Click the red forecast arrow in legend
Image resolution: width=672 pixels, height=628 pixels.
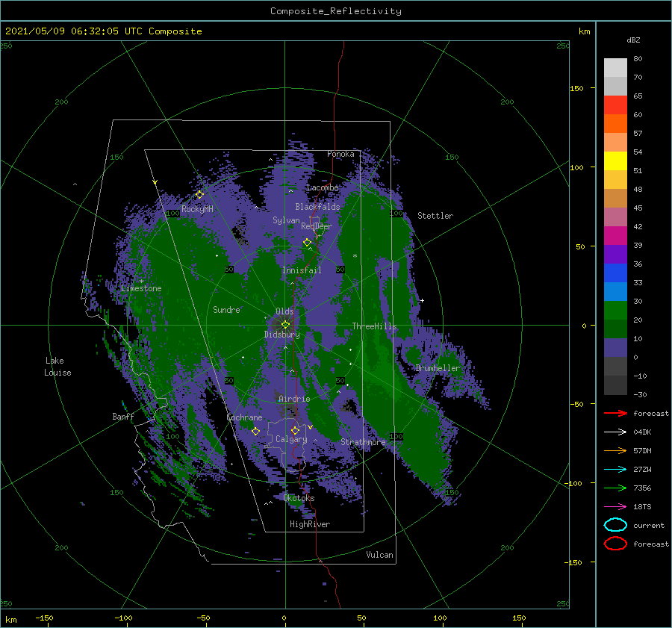pyautogui.click(x=615, y=413)
